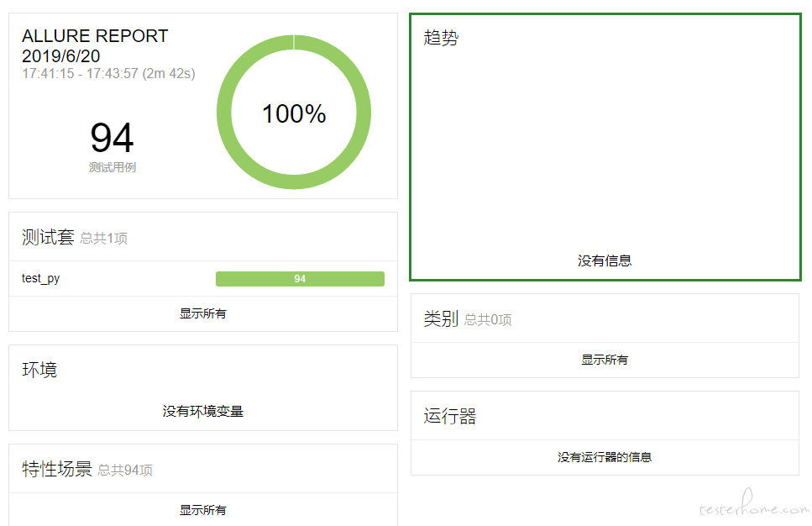Open the 特性场景 widget heading

pos(57,469)
